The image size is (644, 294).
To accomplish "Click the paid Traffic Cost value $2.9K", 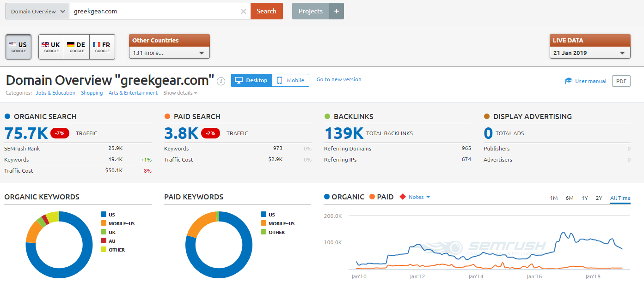I will pyautogui.click(x=276, y=159).
